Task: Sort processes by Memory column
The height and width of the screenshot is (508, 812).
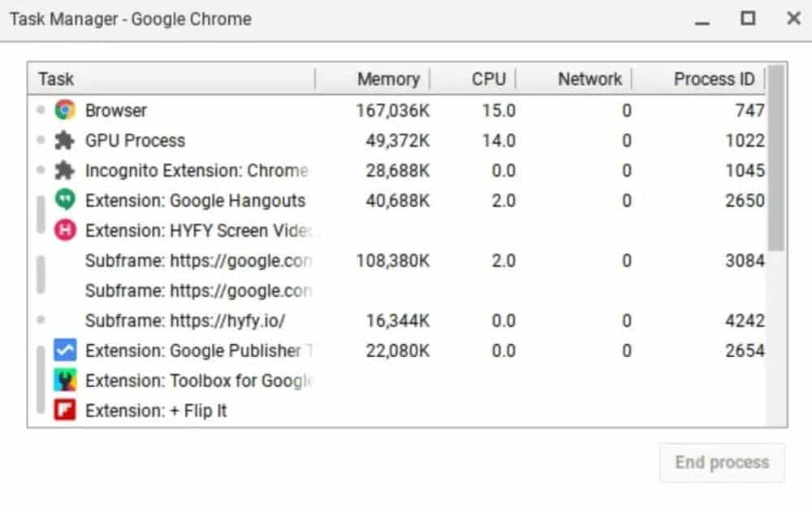Action: tap(388, 79)
